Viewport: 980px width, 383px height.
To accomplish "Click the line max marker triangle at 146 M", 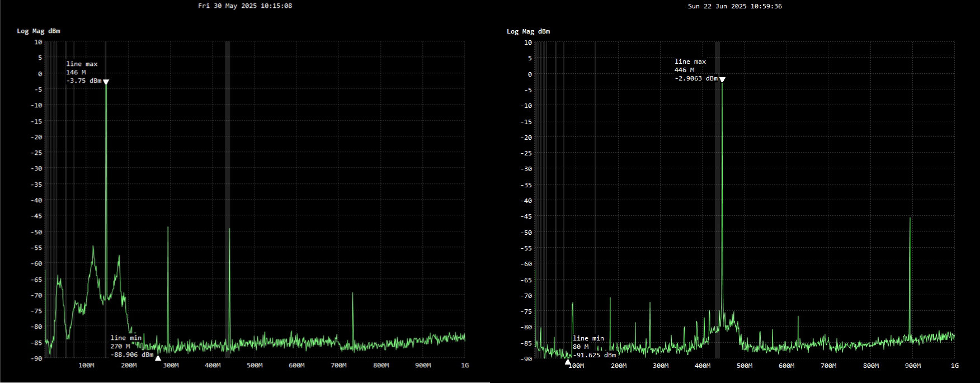I will pyautogui.click(x=106, y=82).
